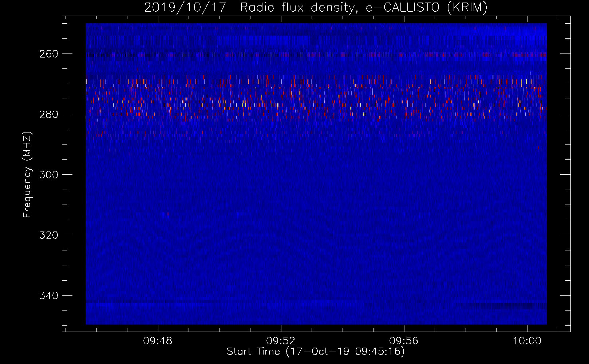Click the 'Frequency (MHZ)' axis label
This screenshot has height=364, width=589.
(27, 174)
